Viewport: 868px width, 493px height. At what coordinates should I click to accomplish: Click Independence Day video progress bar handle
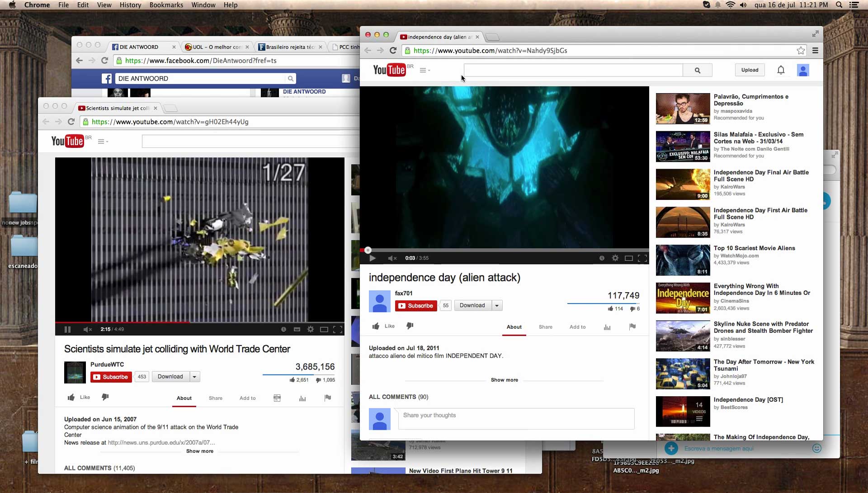[x=368, y=250]
